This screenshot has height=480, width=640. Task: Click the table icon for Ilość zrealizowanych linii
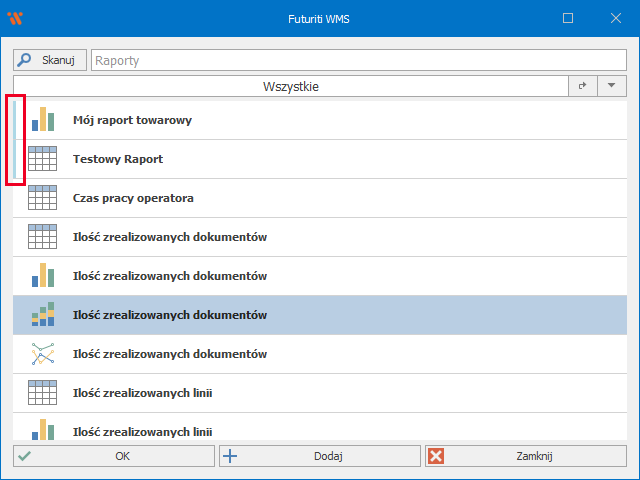[42, 393]
